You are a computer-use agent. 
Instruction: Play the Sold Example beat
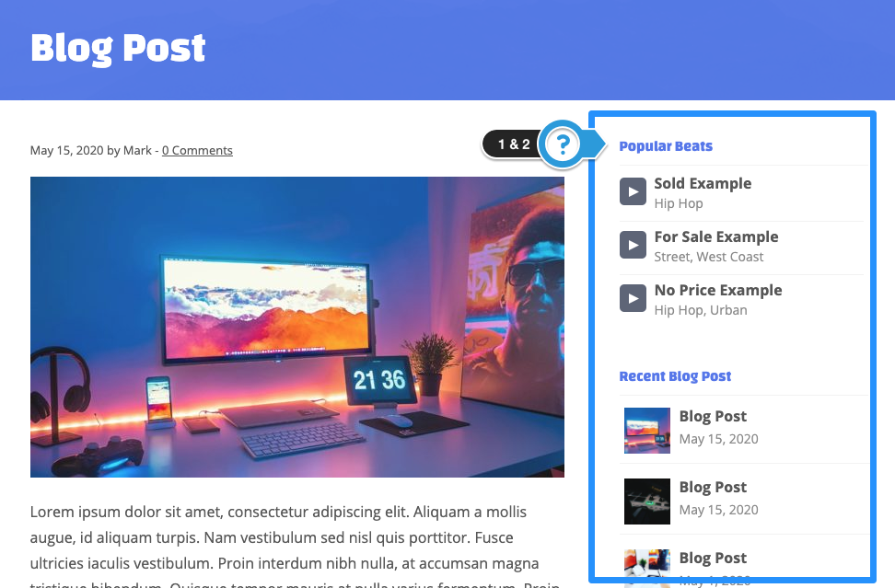click(x=633, y=191)
